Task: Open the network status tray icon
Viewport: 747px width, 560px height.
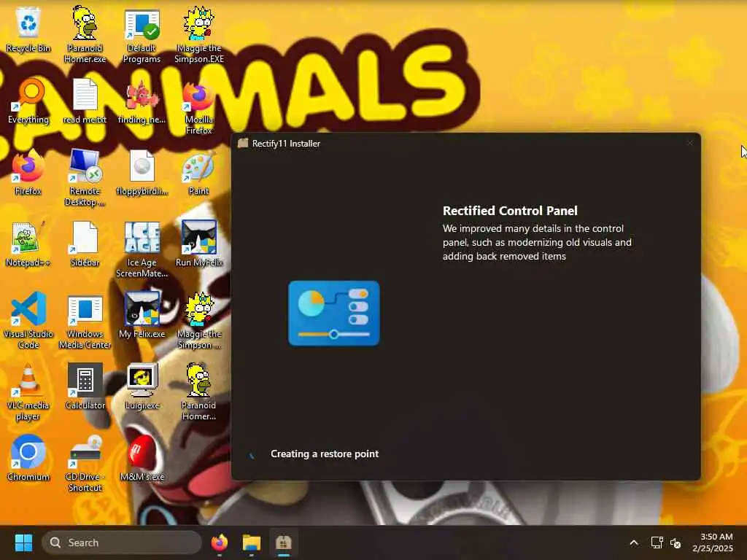Action: tap(657, 542)
